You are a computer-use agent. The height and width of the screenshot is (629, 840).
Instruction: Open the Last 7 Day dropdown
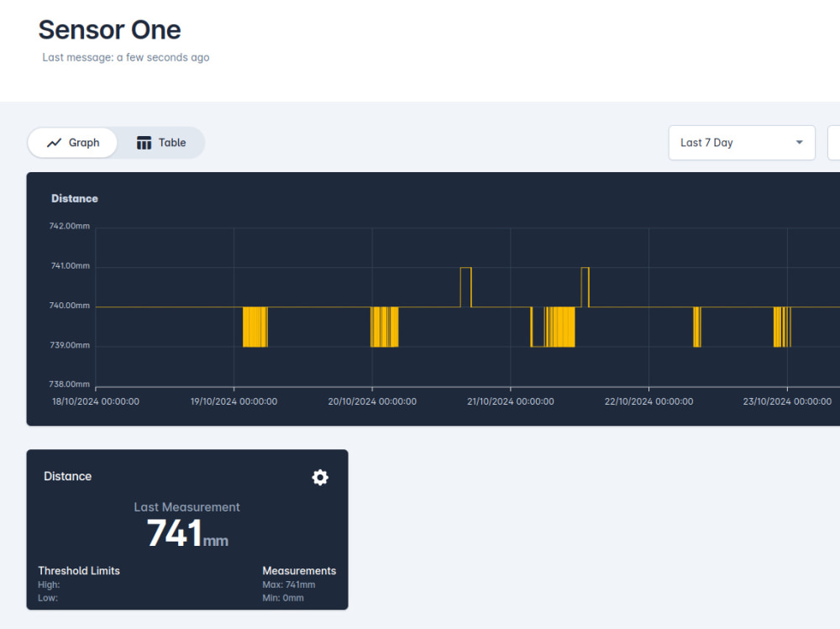742,143
